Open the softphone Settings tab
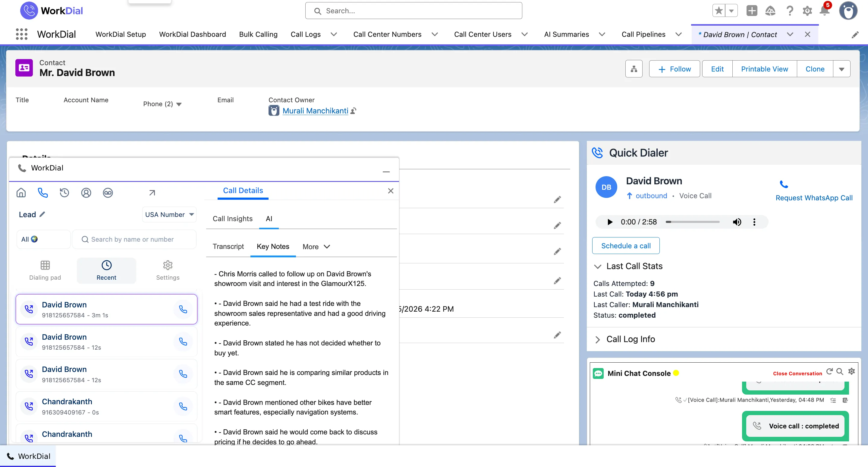Image resolution: width=868 pixels, height=467 pixels. 168,270
